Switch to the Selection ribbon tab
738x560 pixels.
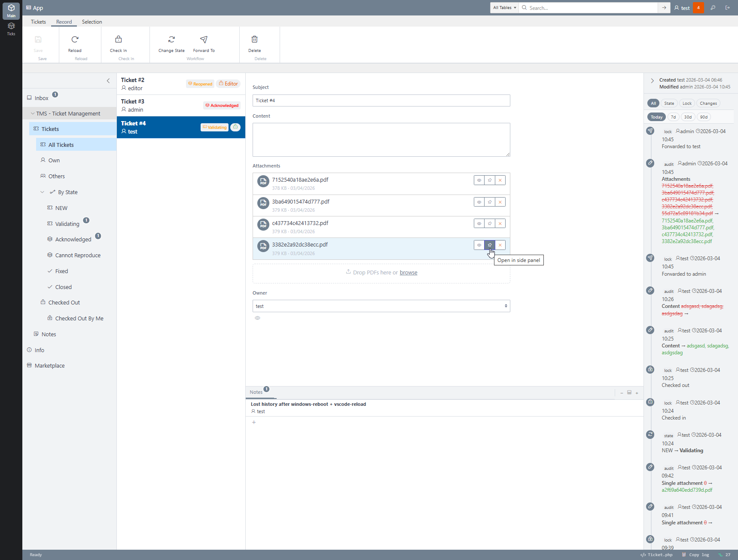(x=92, y=22)
